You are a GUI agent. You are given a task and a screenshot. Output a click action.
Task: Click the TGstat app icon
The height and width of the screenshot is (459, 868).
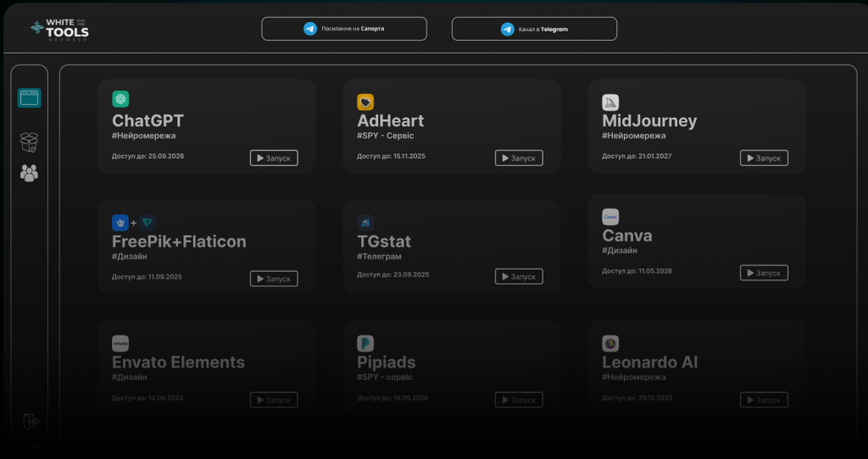point(365,223)
